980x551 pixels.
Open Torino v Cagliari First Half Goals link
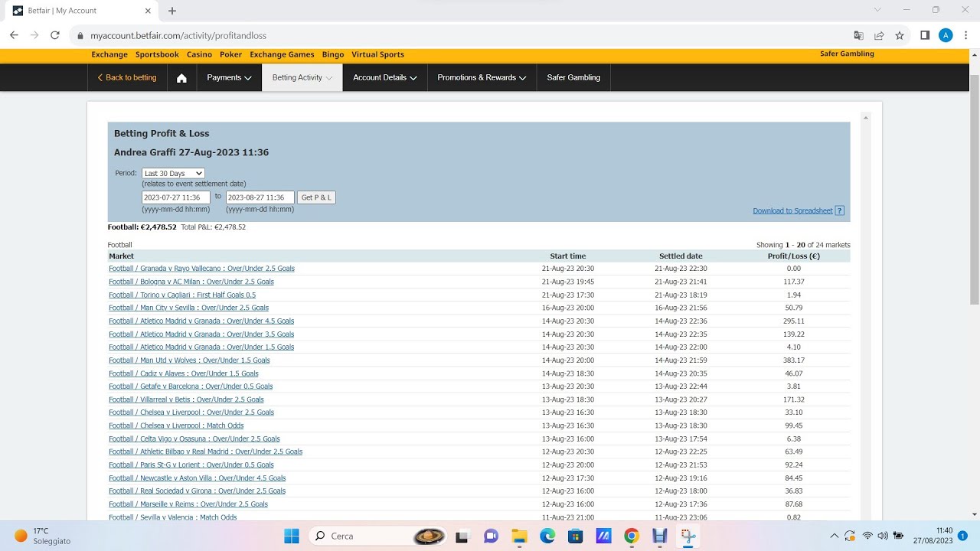pyautogui.click(x=182, y=295)
